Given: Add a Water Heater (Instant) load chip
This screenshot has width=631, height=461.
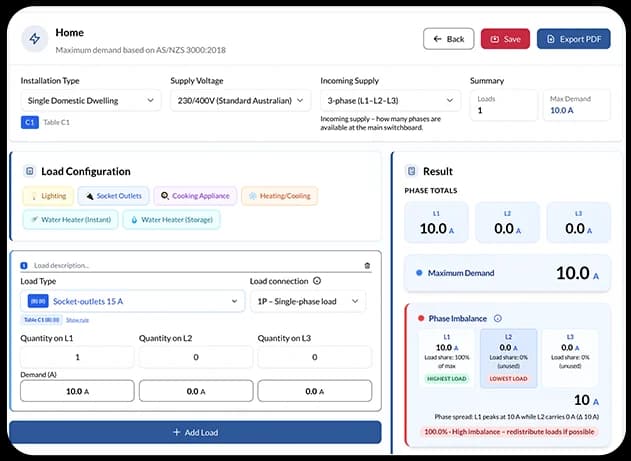Looking at the screenshot, I should 71,220.
